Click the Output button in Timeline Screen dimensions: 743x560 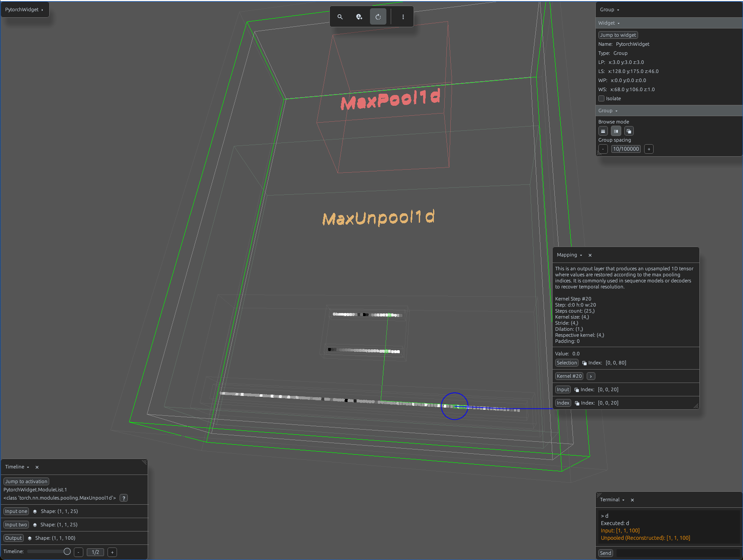pos(13,538)
